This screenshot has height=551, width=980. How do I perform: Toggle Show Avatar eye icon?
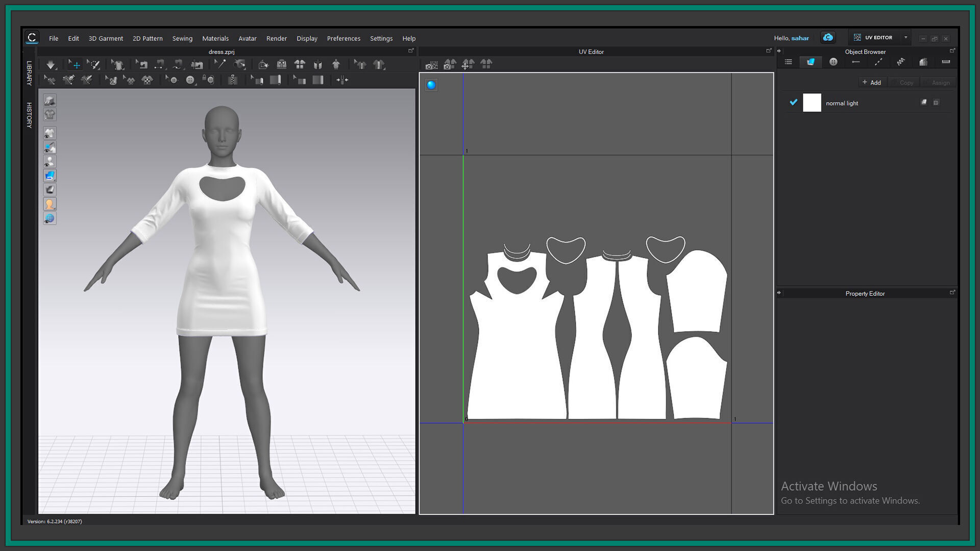(x=50, y=162)
